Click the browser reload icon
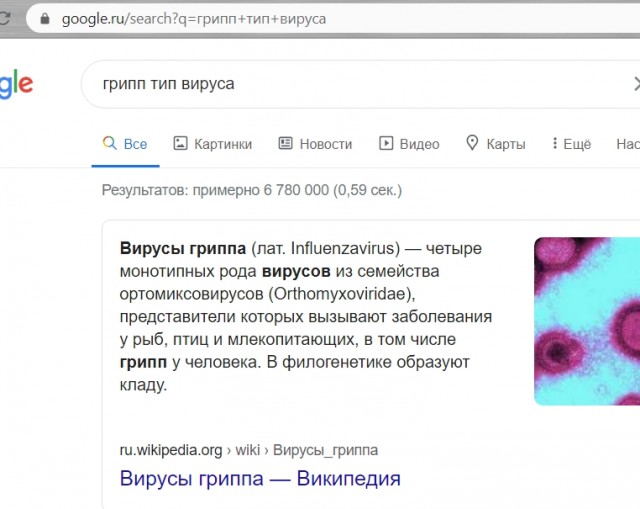 point(4,18)
